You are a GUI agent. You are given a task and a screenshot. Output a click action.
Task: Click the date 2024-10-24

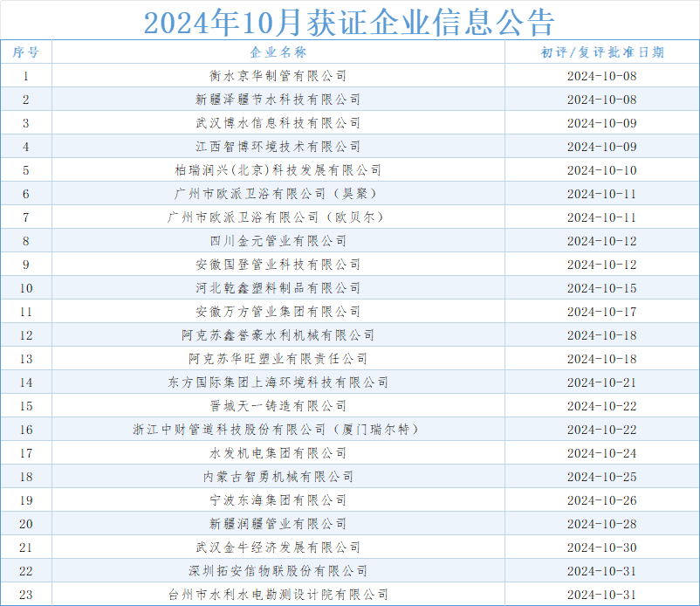pos(602,454)
